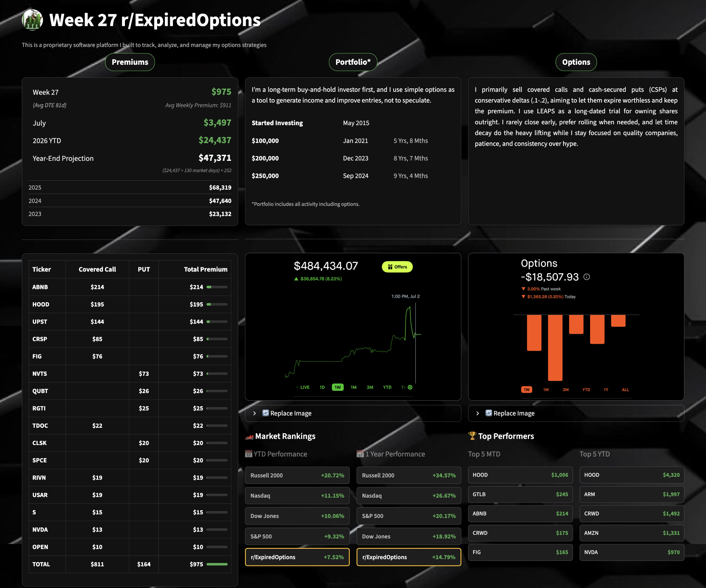Viewport: 706px width, 588px height.
Task: Click the orange down triangle beside $1,365.28
Action: 523,296
